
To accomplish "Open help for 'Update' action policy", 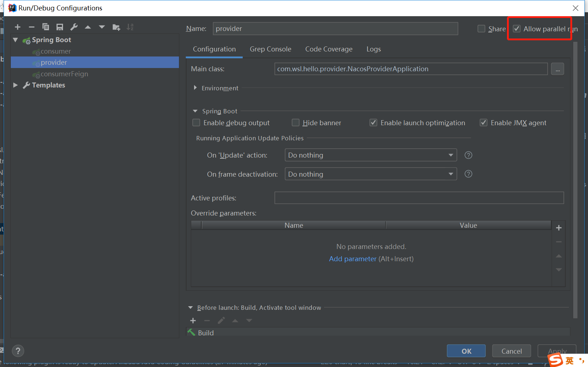I will (x=468, y=155).
